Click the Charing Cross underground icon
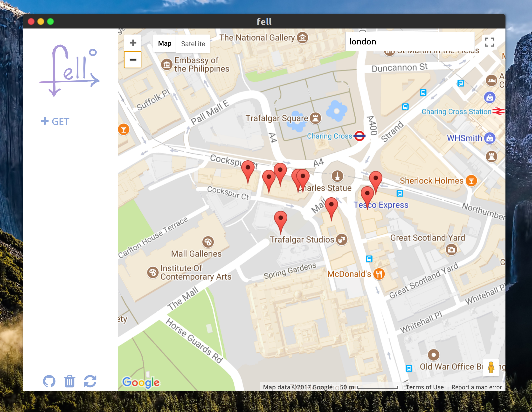532x412 pixels. tap(359, 136)
